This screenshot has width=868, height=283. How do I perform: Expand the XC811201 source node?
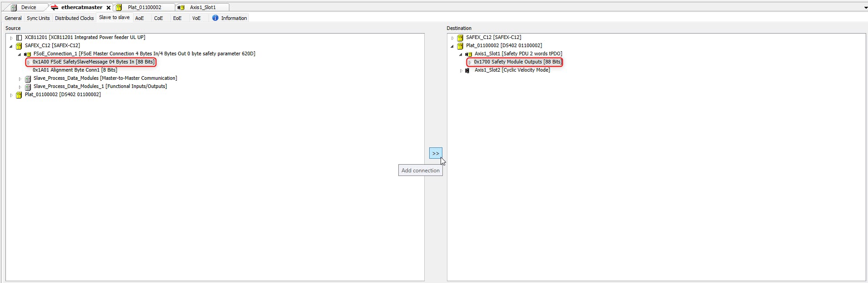11,38
